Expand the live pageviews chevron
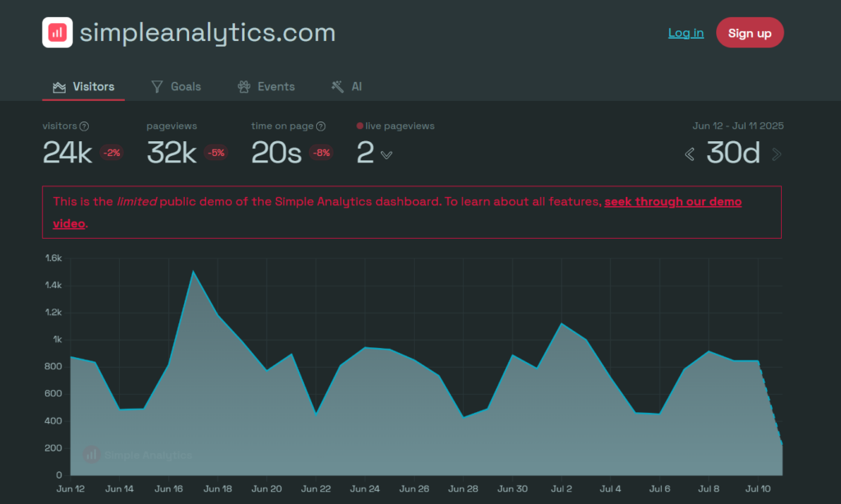 pyautogui.click(x=386, y=155)
